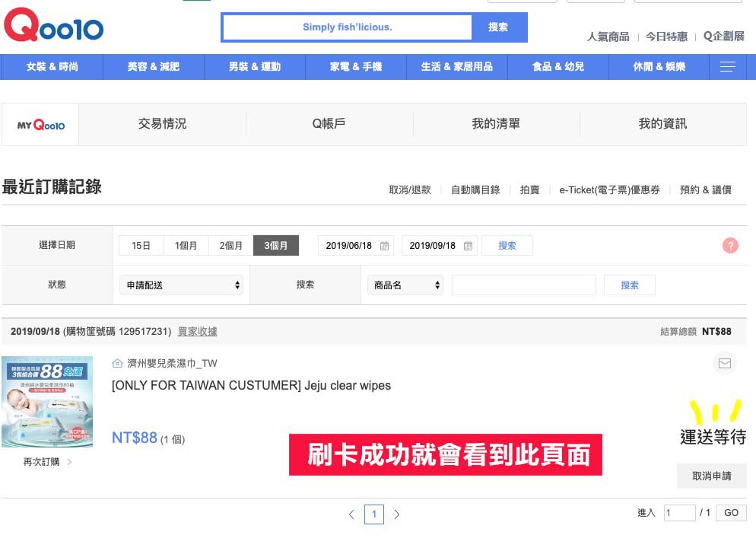Expand the 申請配送 status dropdown

point(181,285)
